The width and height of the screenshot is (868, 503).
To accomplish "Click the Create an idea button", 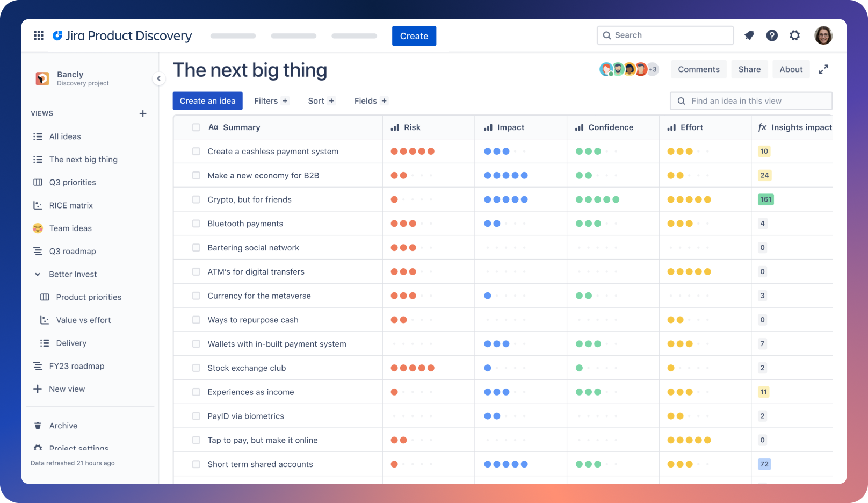I will point(207,100).
